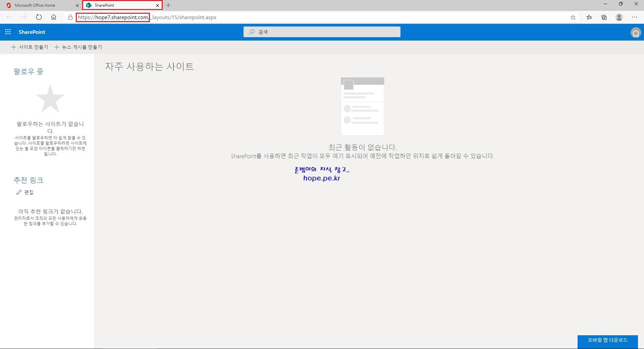
Task: Click the 최근 활동이 없습니다. text
Action: point(362,147)
